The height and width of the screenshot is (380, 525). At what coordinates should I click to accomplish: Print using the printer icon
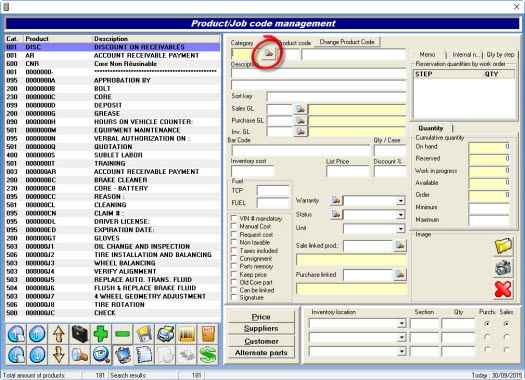pos(165,334)
